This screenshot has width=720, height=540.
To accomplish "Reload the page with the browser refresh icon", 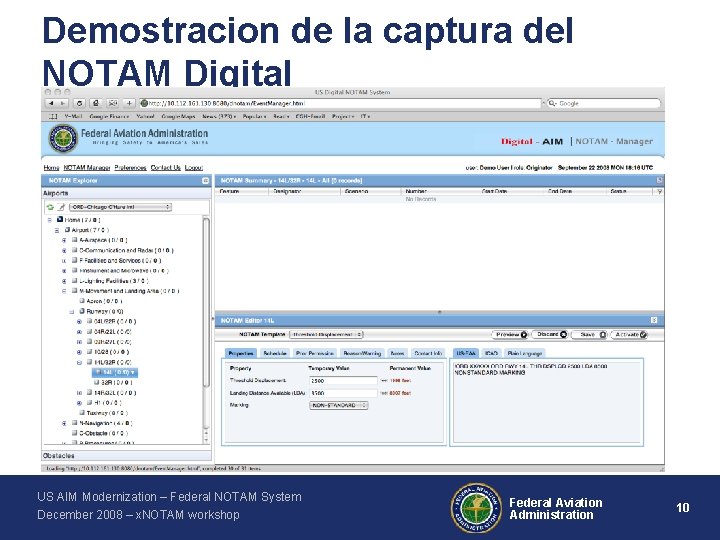I will click(79, 104).
